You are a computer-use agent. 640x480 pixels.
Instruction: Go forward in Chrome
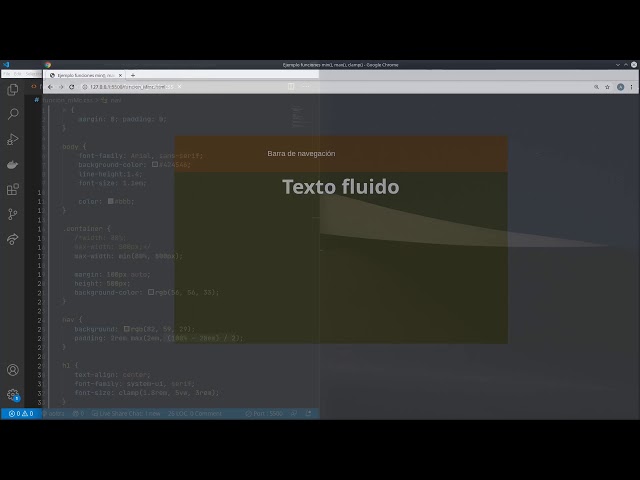61,87
